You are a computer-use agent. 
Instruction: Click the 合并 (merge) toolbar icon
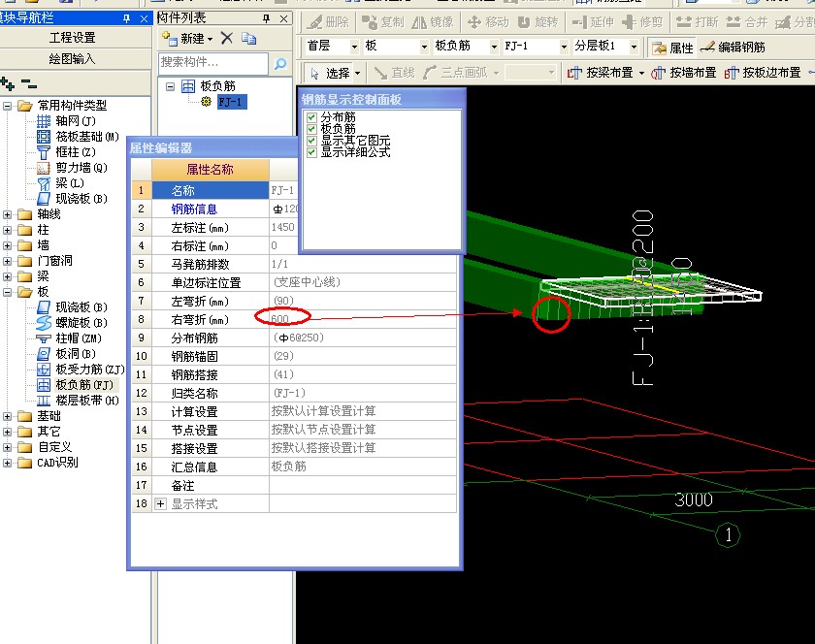tap(747, 22)
